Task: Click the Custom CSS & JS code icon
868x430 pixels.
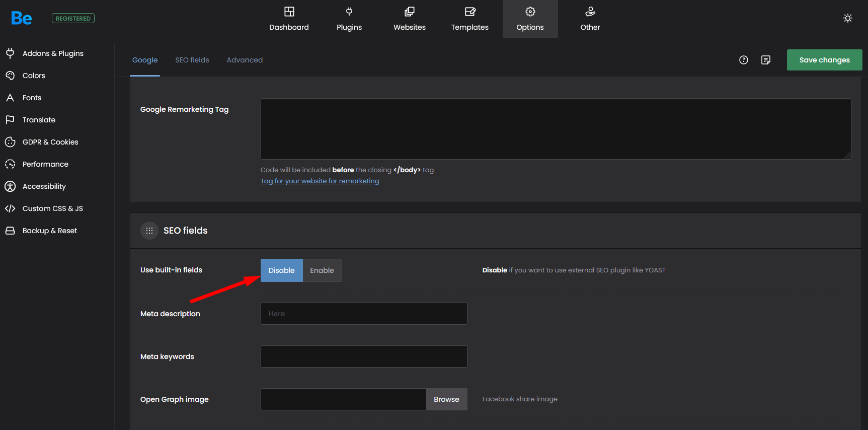Action: click(x=10, y=208)
